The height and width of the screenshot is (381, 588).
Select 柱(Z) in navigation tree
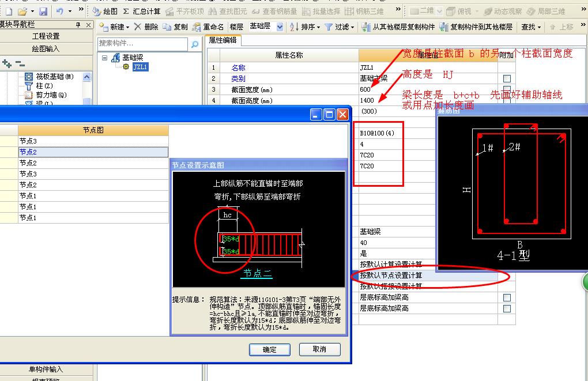point(39,86)
